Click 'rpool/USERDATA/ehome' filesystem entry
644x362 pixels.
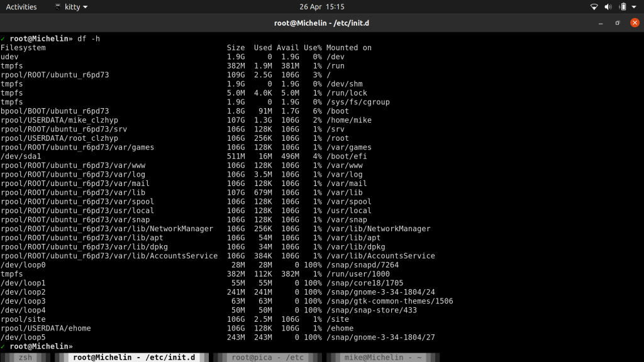click(x=45, y=328)
